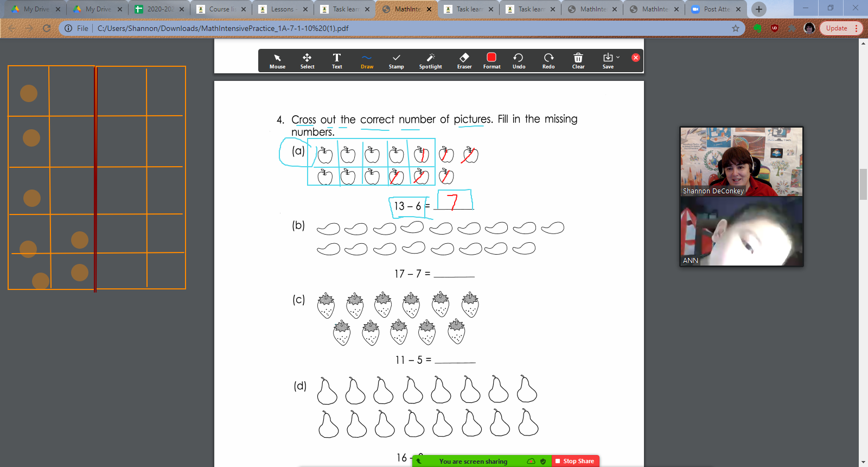Open a new browser tab

(759, 9)
